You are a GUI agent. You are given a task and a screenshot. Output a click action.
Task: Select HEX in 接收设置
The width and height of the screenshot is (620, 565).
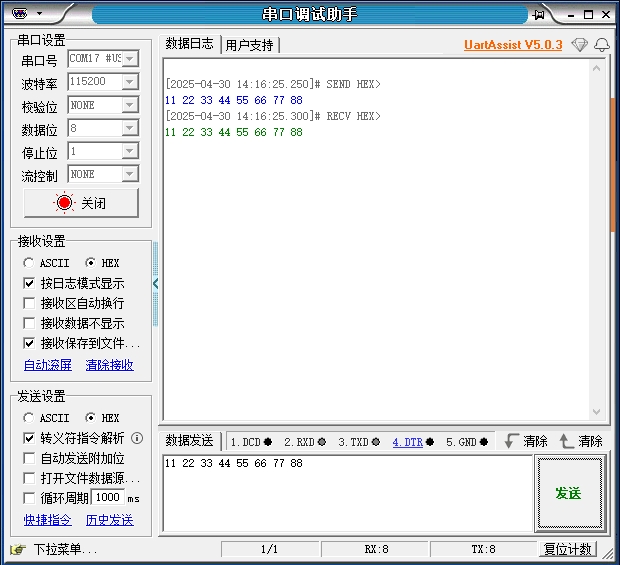coord(102,263)
